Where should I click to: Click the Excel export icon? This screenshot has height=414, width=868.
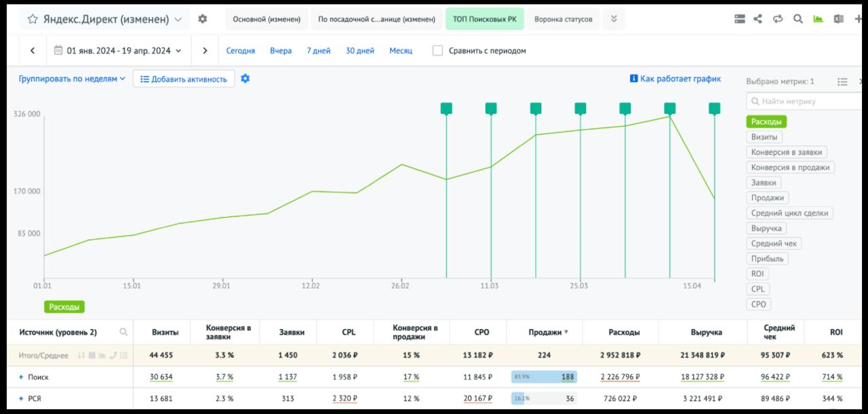tap(839, 20)
